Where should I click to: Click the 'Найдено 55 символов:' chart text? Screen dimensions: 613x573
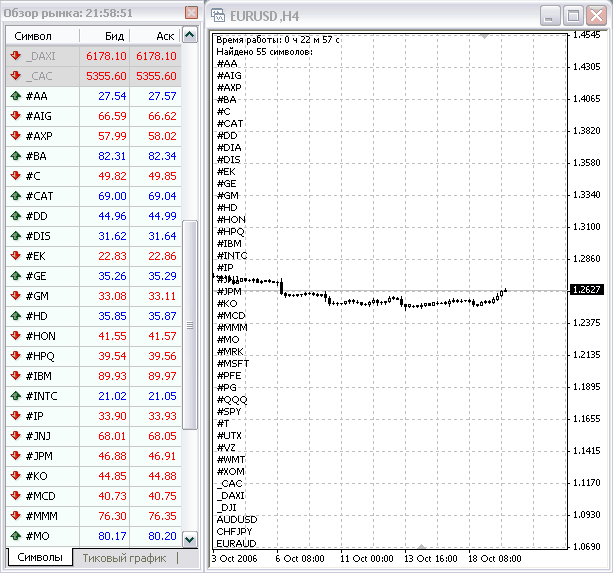pyautogui.click(x=264, y=52)
